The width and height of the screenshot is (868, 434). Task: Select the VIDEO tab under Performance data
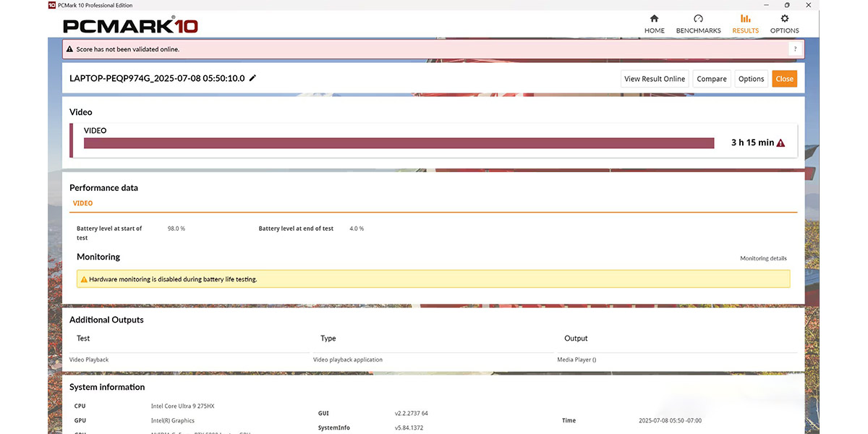click(x=83, y=203)
